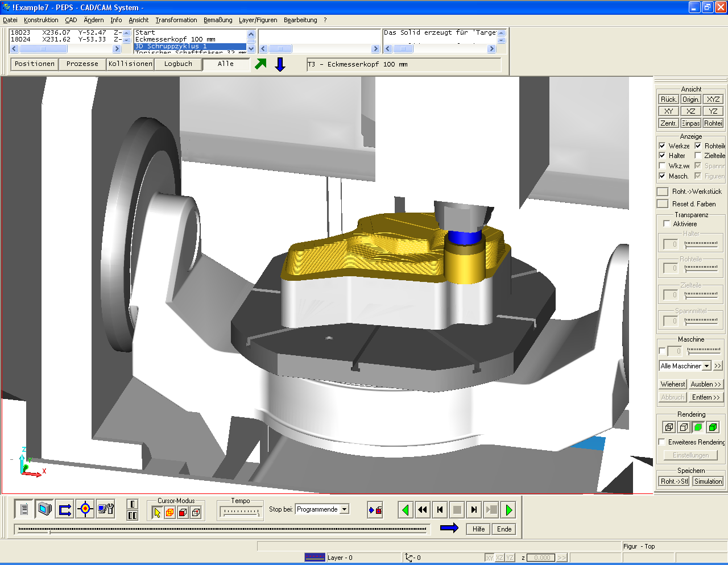Select shaded green rendering mode
The image size is (728, 565).
(x=698, y=427)
